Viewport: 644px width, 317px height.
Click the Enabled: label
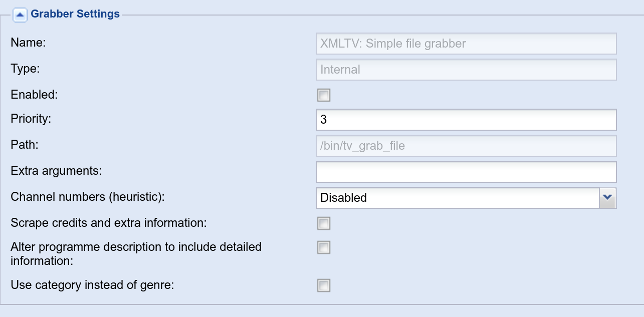(34, 94)
